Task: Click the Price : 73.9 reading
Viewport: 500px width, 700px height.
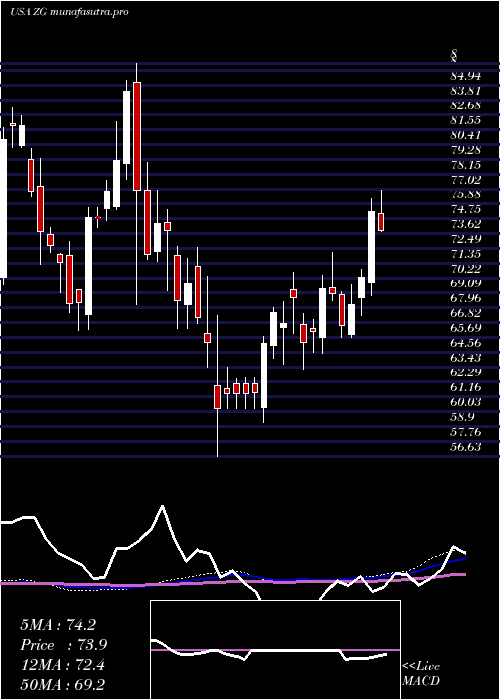Action: point(64,645)
